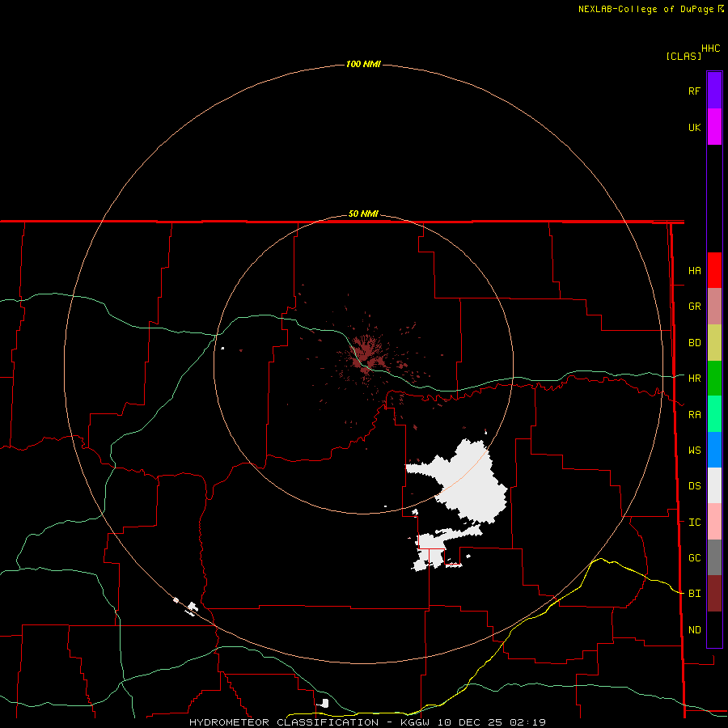Click the HHC product code label
The width and height of the screenshot is (728, 728).
point(710,49)
